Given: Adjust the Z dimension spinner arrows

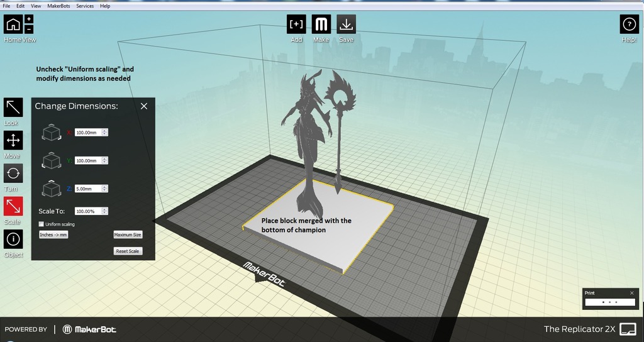Looking at the screenshot, I should point(105,189).
